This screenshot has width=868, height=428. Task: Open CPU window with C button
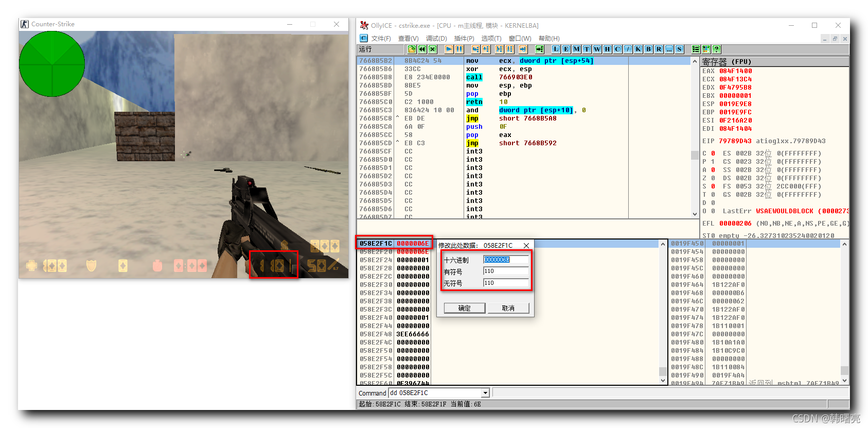[x=617, y=49]
